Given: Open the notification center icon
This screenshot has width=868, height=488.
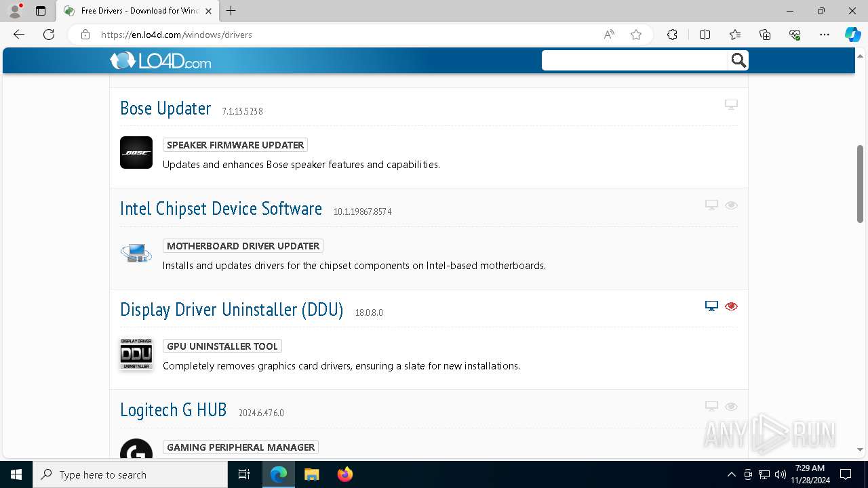Looking at the screenshot, I should [846, 474].
